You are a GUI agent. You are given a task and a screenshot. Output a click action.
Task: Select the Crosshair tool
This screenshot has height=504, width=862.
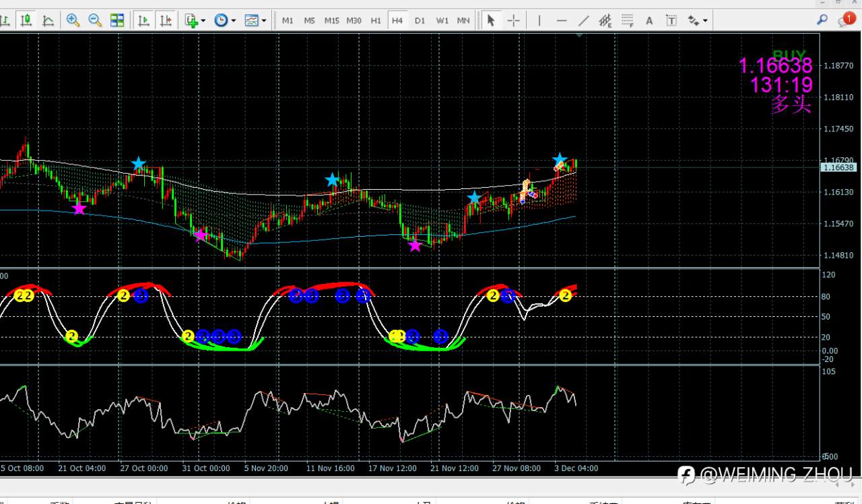click(513, 20)
